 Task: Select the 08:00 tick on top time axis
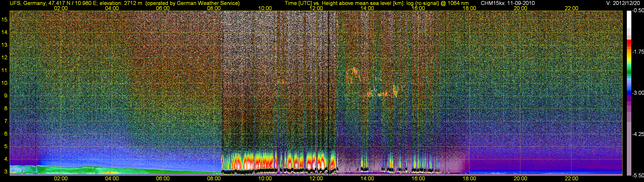tap(214, 8)
